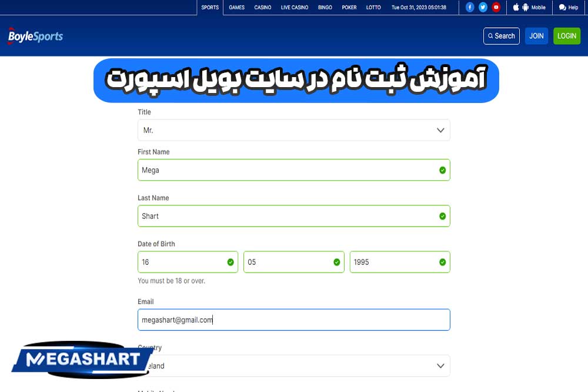Click the 'You must be 18 or over.' text
The height and width of the screenshot is (392, 588).
click(x=171, y=281)
